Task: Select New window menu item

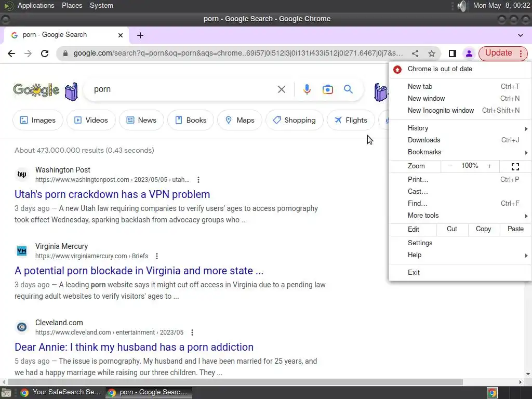Action: pyautogui.click(x=460, y=98)
